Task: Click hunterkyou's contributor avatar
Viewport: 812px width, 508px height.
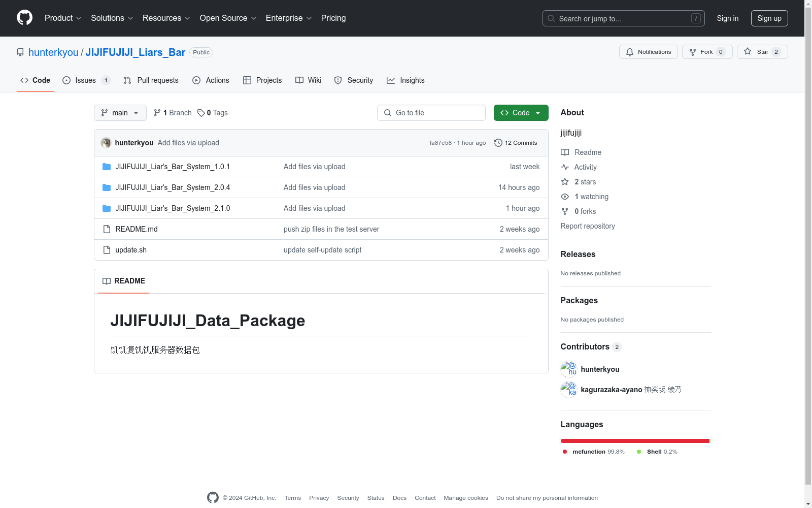Action: tap(569, 369)
